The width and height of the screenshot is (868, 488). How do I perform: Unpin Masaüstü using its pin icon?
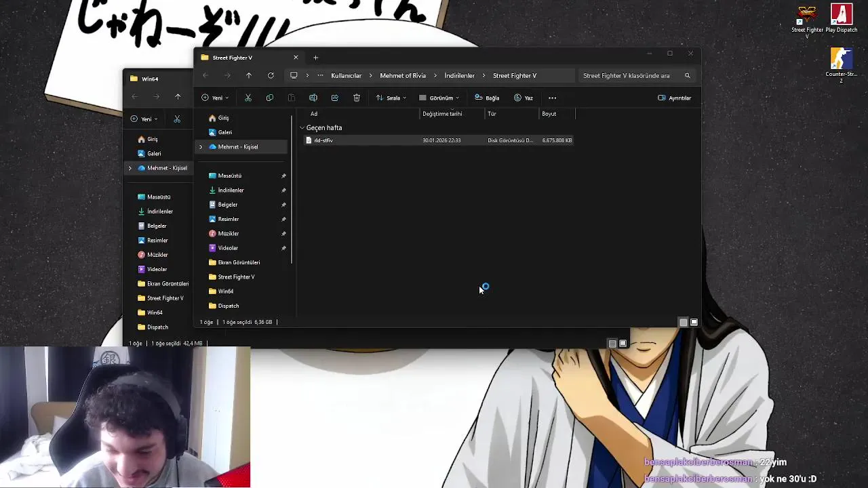pyautogui.click(x=283, y=176)
